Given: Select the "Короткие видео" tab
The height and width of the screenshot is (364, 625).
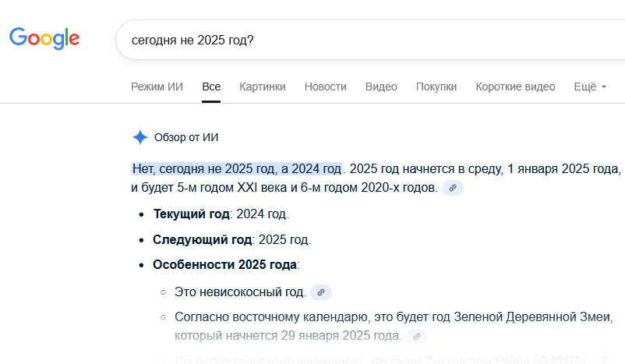Looking at the screenshot, I should (515, 87).
